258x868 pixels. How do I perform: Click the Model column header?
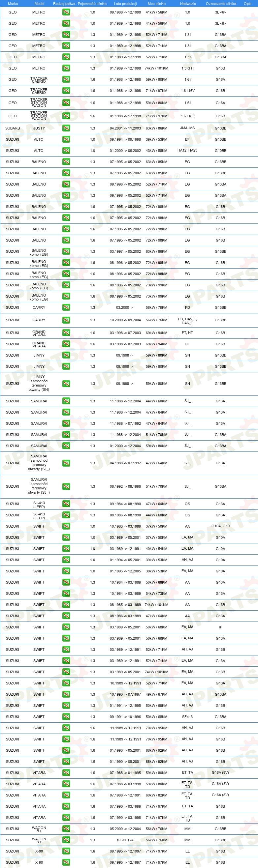(40, 4)
